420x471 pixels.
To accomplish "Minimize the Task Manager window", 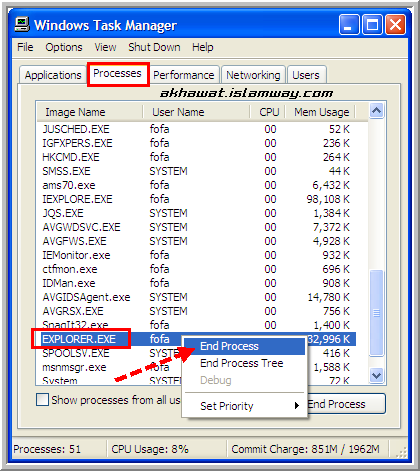I will tap(349, 25).
